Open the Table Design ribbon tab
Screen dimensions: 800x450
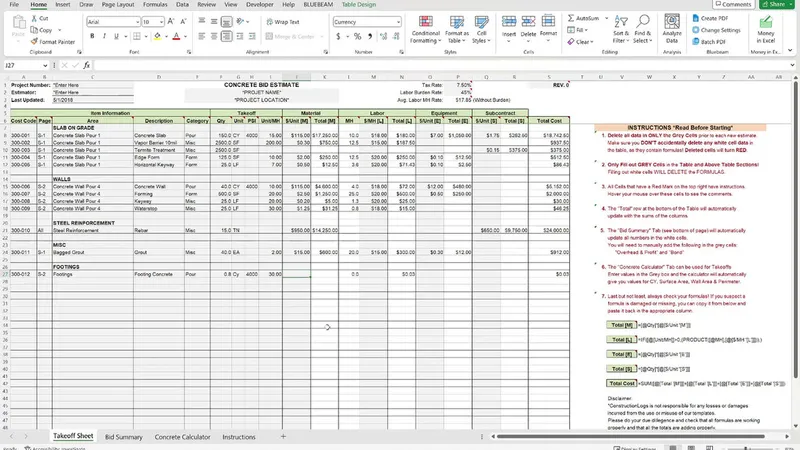pyautogui.click(x=359, y=5)
